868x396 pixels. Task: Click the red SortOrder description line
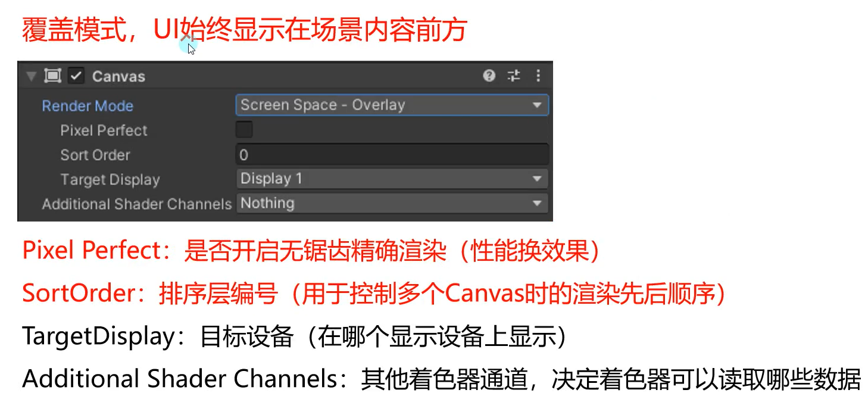[x=374, y=294]
